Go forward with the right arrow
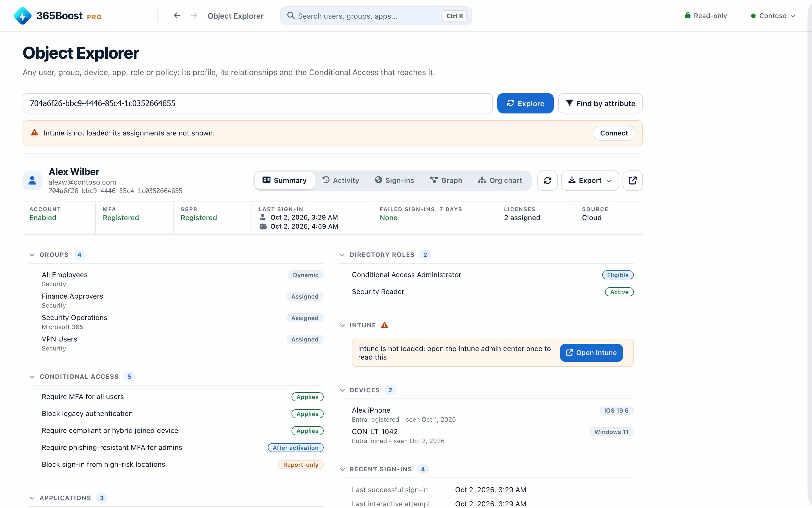812x508 pixels. click(x=194, y=16)
